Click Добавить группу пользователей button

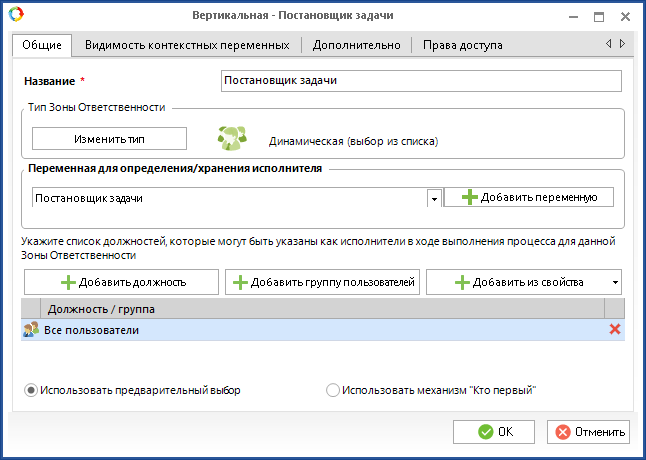click(322, 283)
